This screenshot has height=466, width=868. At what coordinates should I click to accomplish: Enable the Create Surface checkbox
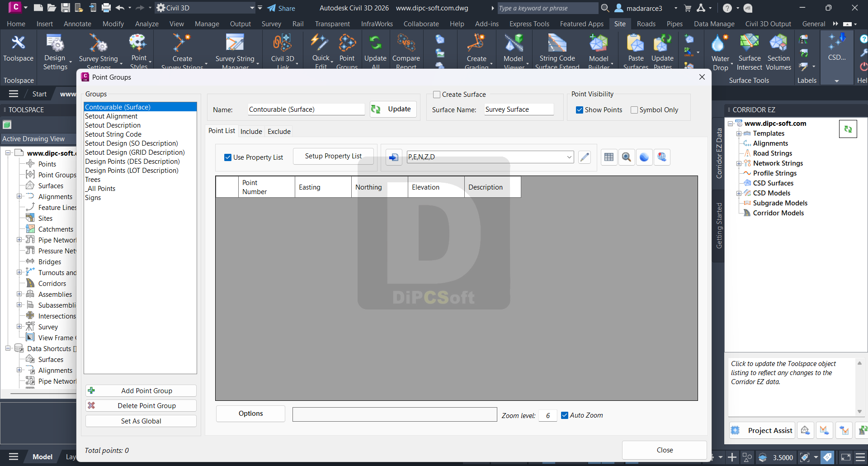point(437,95)
